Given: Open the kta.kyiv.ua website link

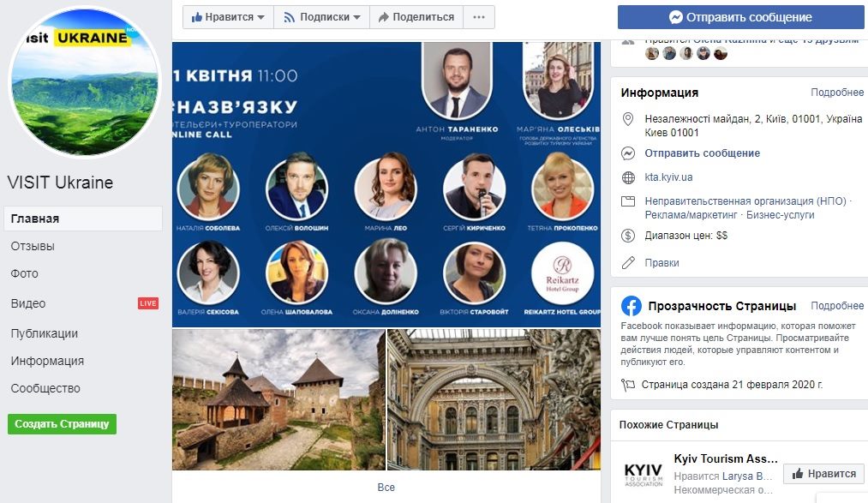Looking at the screenshot, I should [x=668, y=177].
